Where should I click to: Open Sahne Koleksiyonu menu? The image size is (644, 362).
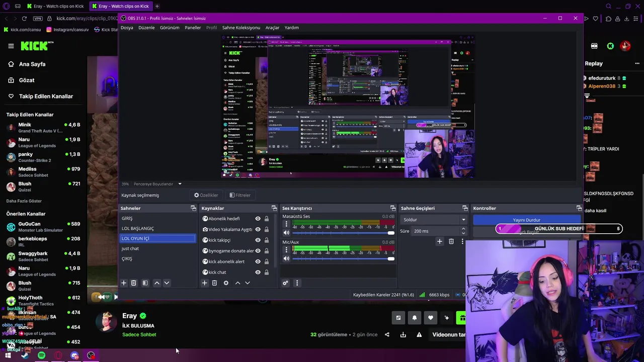click(x=241, y=28)
